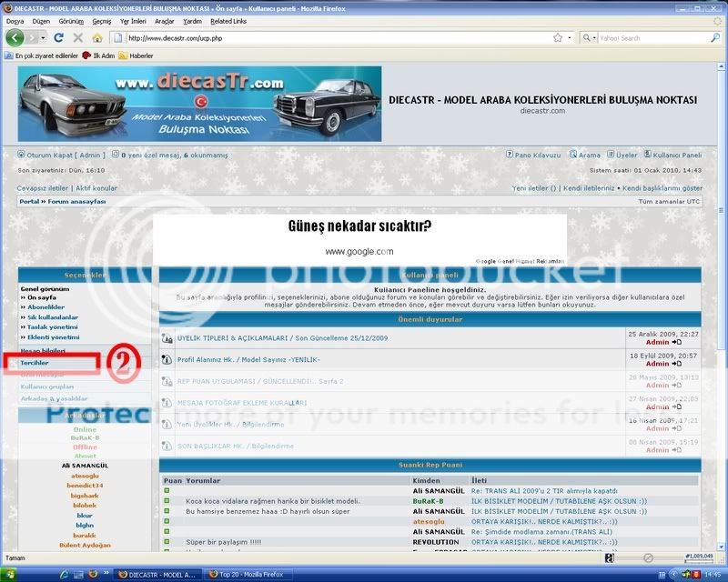The image size is (728, 582).
Task: Open the 'Hesap bilgileri' sidebar section
Action: pyautogui.click(x=43, y=351)
